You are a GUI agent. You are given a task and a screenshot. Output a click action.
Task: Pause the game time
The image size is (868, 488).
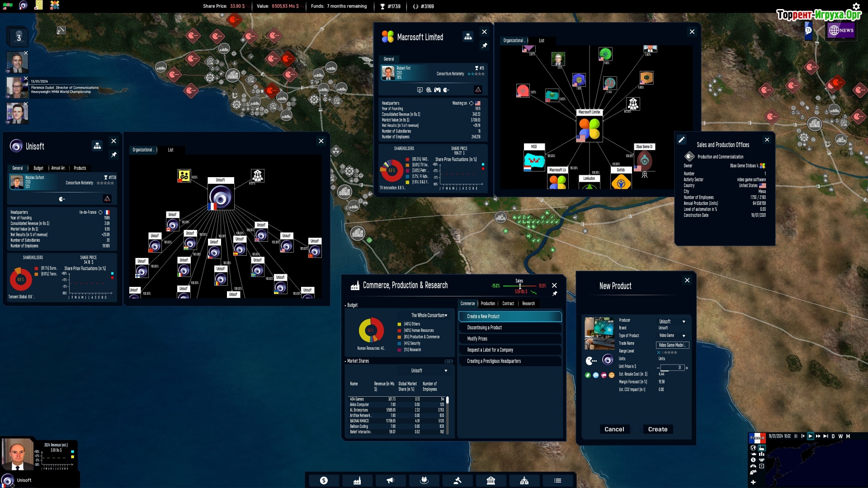pyautogui.click(x=796, y=436)
